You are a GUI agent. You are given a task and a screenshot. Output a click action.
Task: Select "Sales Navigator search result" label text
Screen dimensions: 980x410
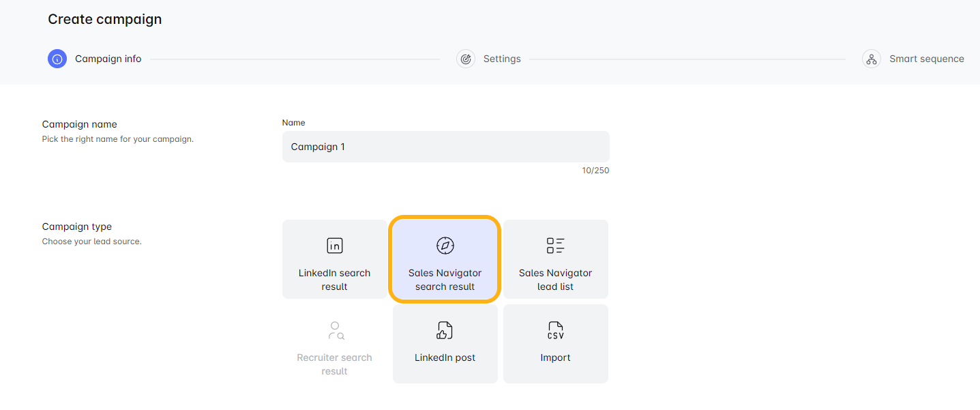click(445, 280)
